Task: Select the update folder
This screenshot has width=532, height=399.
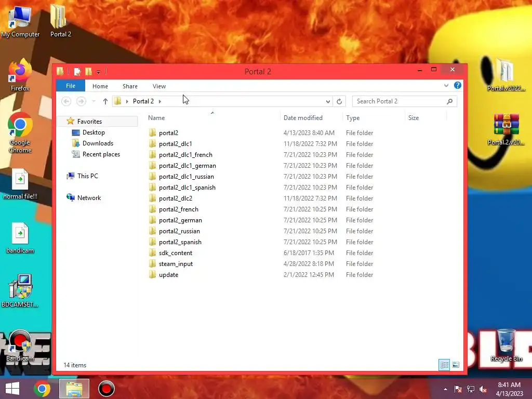Action: [168, 274]
